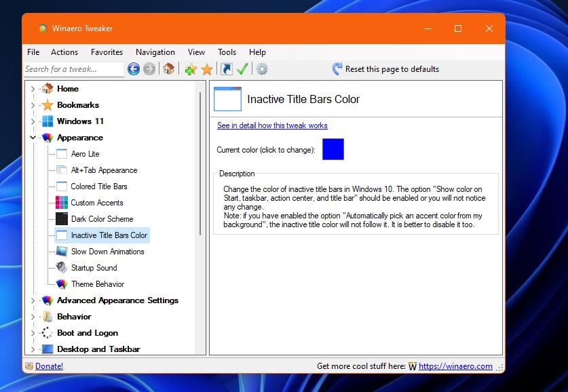Click the green checkmark toolbar icon
Viewport: 568px width, 392px height.
click(242, 68)
